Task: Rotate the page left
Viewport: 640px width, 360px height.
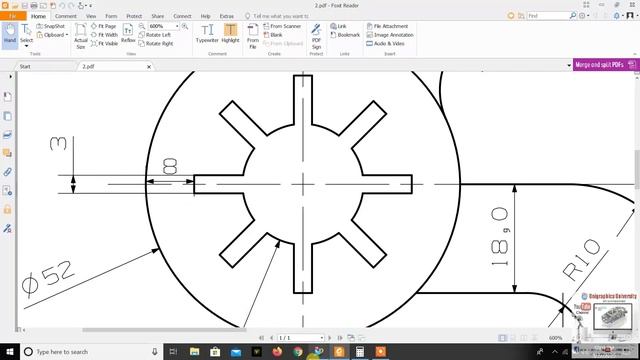Action: [x=155, y=35]
